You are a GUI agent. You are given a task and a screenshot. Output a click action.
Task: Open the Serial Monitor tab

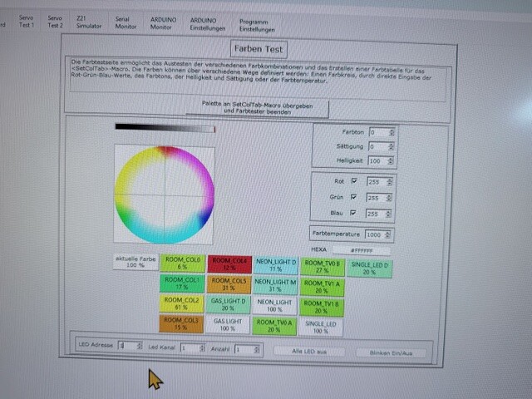[126, 22]
